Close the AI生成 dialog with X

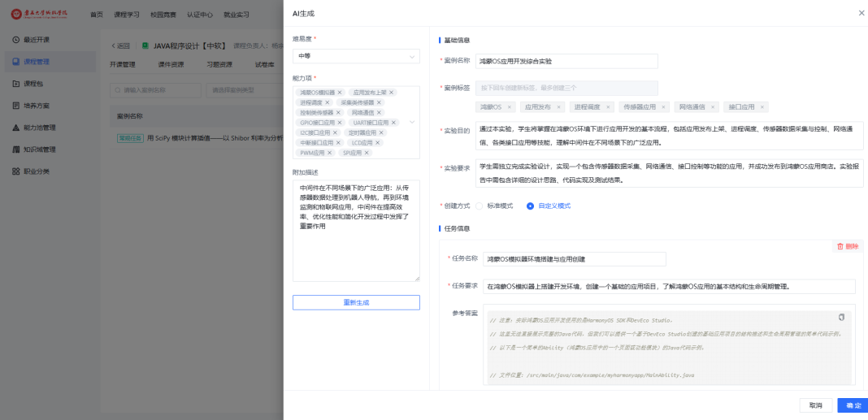(x=861, y=13)
